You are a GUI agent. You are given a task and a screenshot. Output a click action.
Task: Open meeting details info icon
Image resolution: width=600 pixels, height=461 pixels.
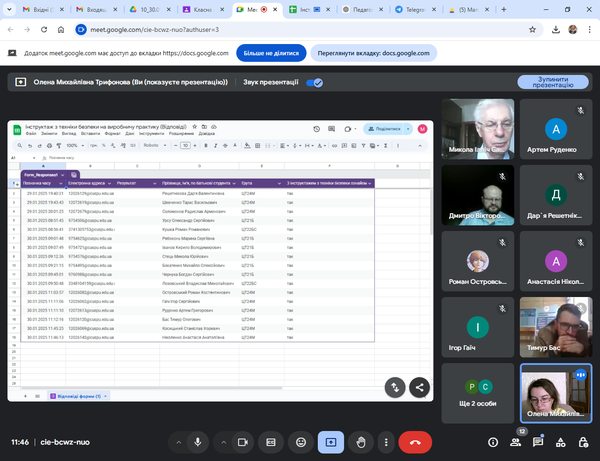[x=492, y=441]
